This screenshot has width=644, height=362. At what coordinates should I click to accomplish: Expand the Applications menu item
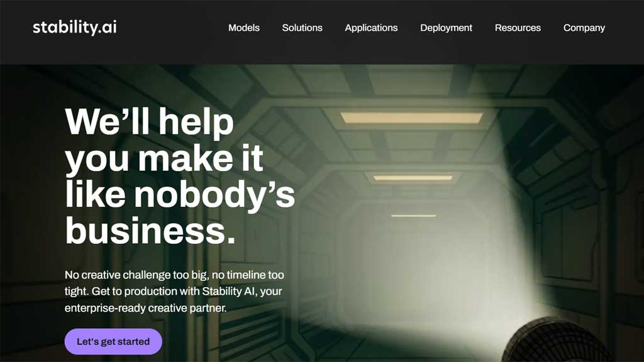point(371,28)
